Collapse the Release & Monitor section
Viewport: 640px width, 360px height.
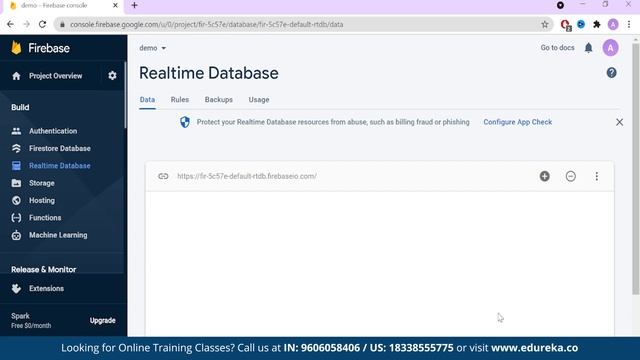pos(43,269)
